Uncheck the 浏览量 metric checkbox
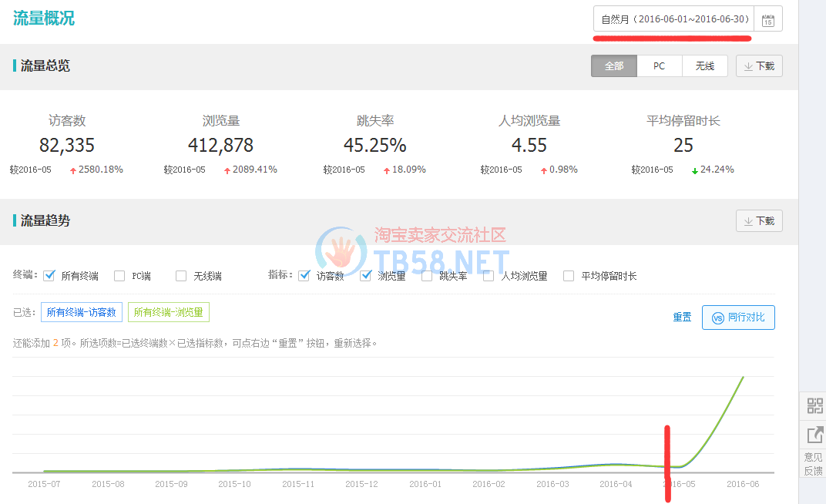The width and height of the screenshot is (826, 504). (366, 276)
